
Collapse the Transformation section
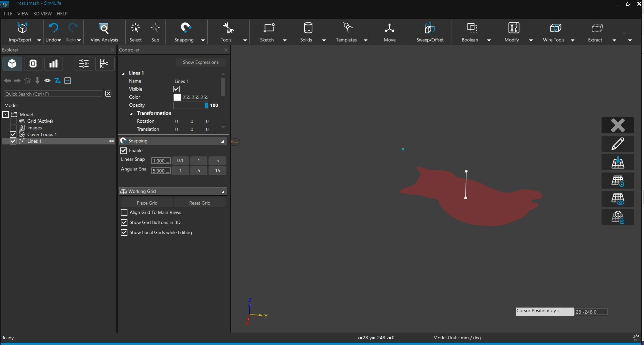(x=131, y=114)
